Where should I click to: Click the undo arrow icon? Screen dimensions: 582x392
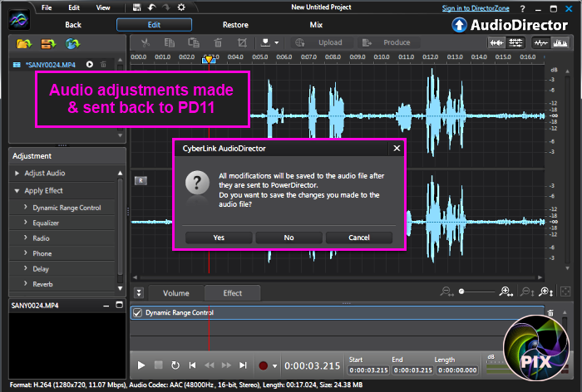[x=151, y=7]
